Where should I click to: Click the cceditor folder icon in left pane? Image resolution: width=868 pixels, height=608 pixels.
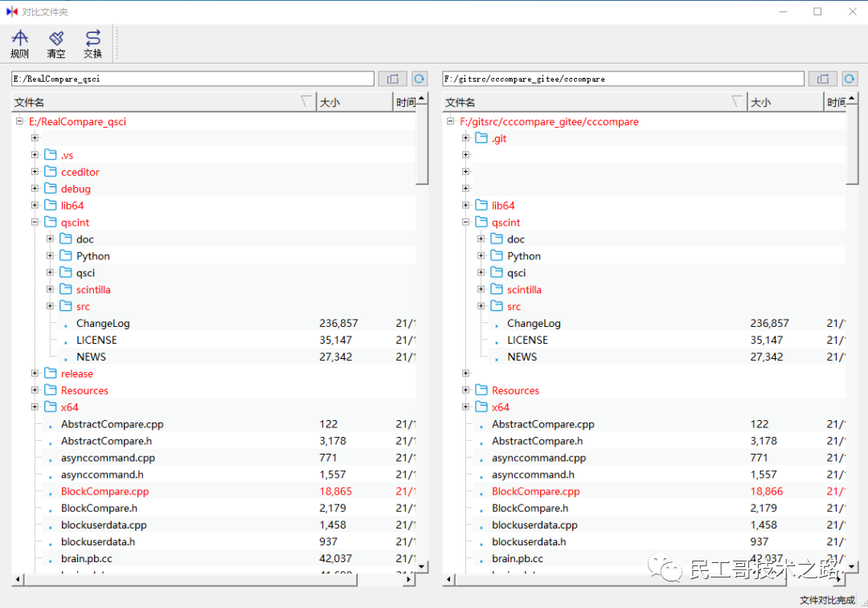click(x=51, y=172)
